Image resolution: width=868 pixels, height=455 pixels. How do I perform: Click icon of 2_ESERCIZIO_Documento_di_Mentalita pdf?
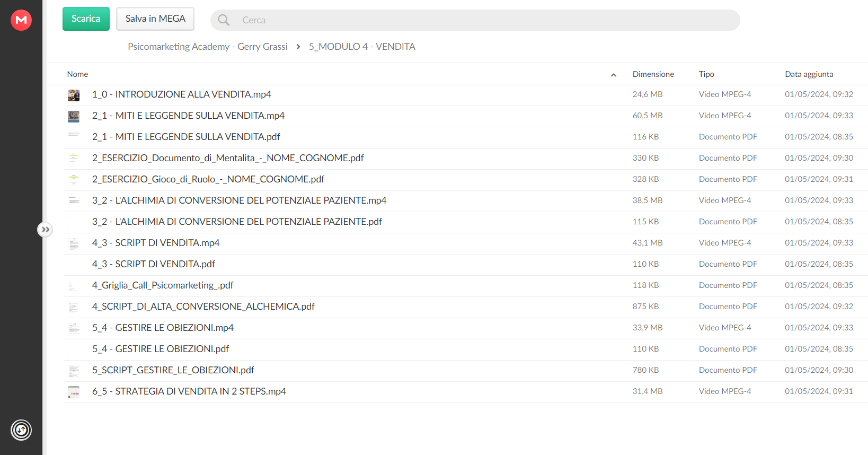coord(74,158)
